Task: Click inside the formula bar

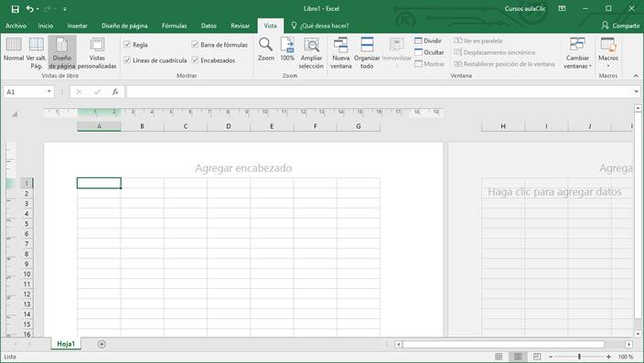Action: point(380,92)
